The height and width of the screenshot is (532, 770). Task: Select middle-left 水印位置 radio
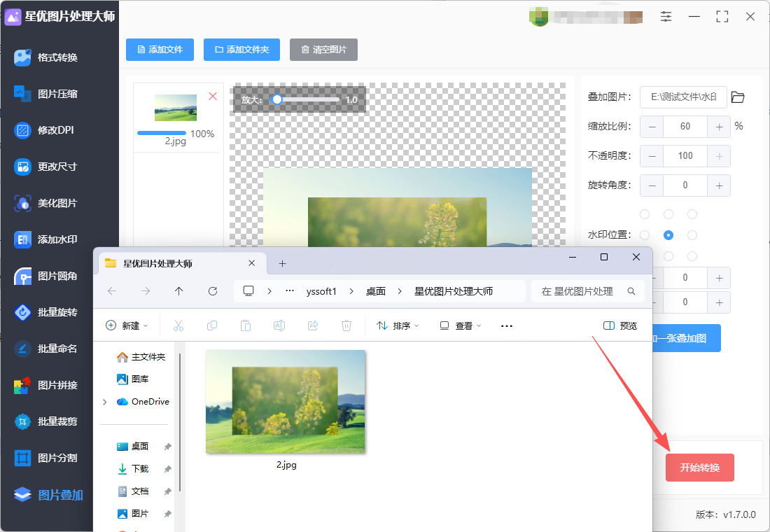point(645,235)
